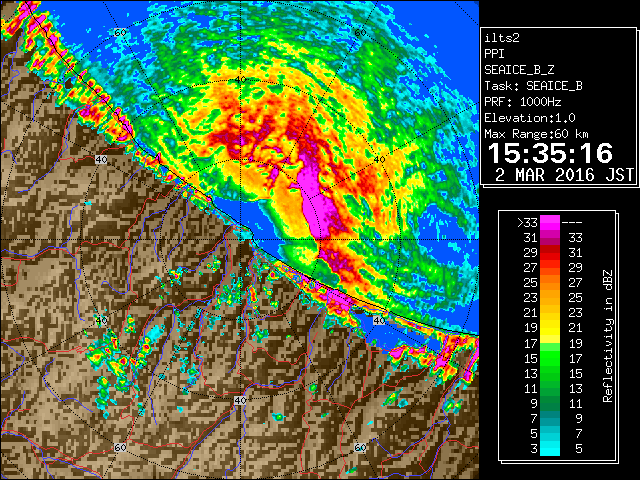Click the 60 ring label at lower left
Screen dimensions: 640x480
(x=120, y=448)
